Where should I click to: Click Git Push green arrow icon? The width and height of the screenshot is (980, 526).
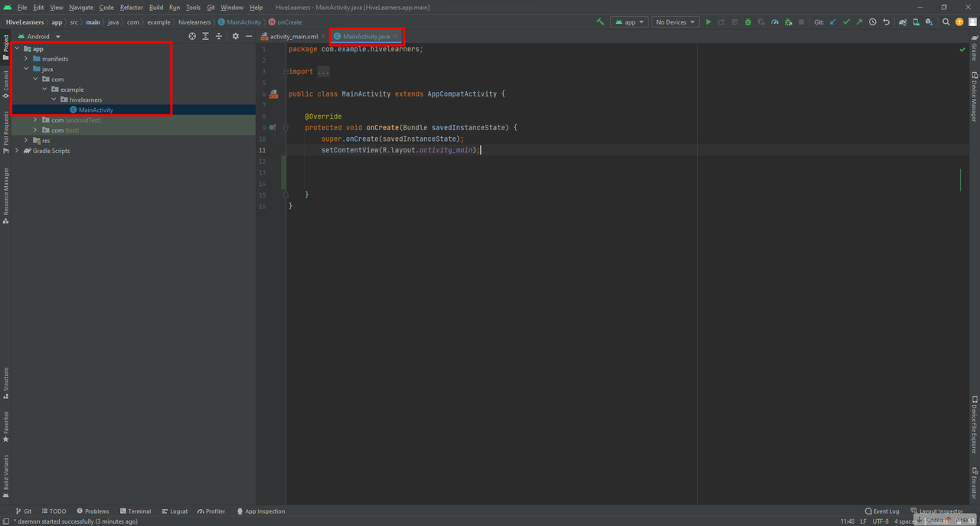pyautogui.click(x=859, y=22)
